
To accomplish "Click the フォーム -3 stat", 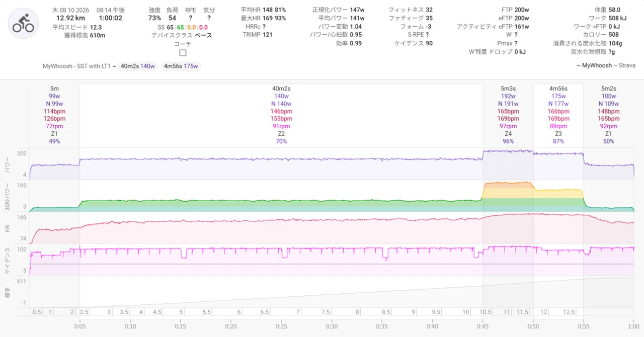I will [x=416, y=26].
